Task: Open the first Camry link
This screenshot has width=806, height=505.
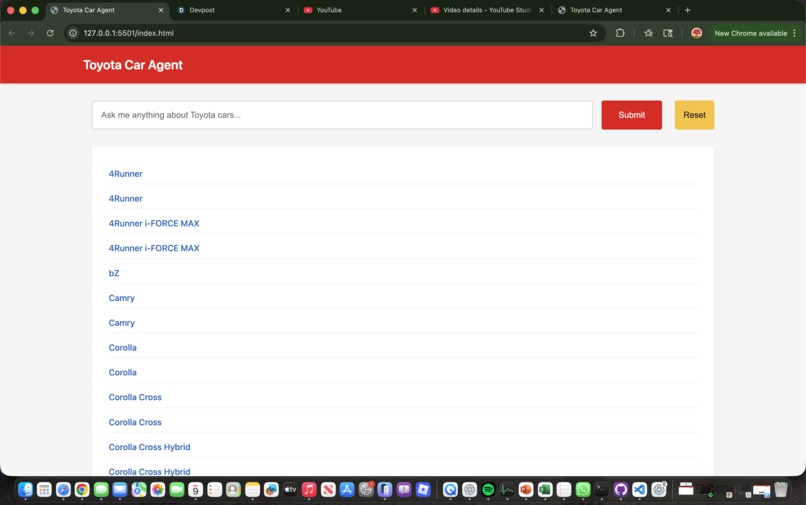Action: 121,298
